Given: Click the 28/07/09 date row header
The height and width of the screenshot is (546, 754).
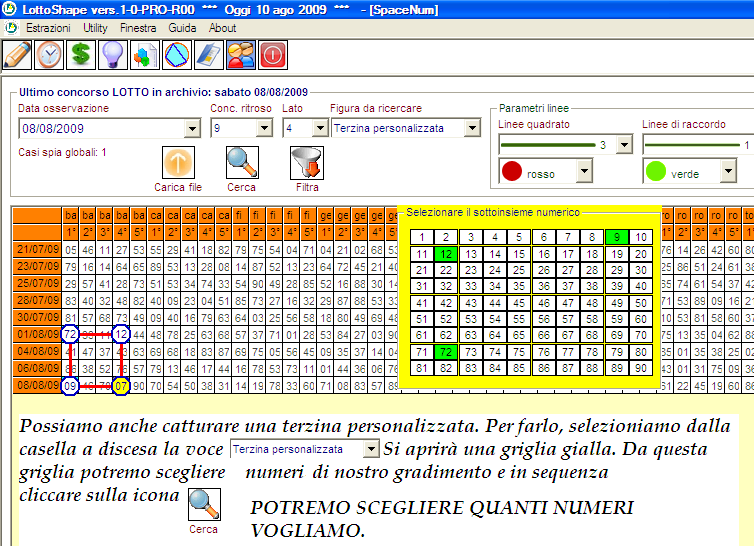Looking at the screenshot, I should click(x=38, y=300).
